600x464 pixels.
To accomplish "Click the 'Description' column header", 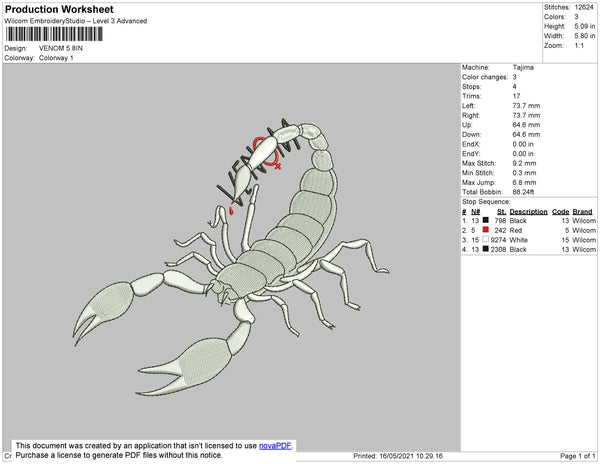I will 528,212.
